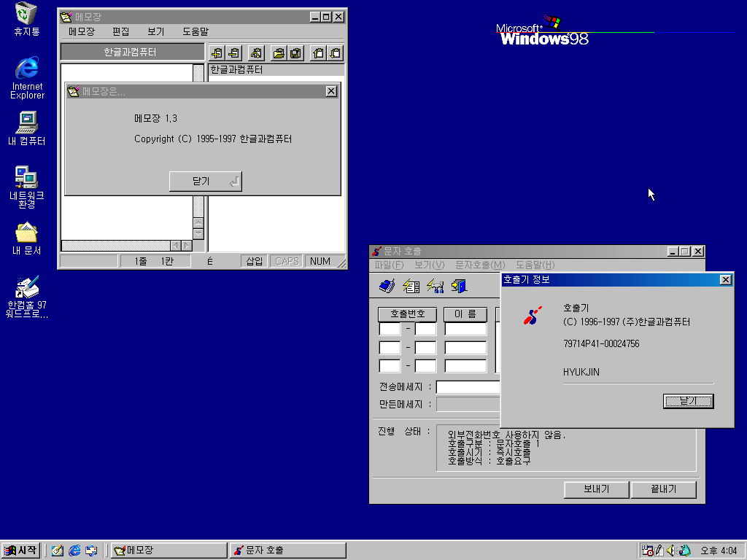Open the 메모장 menu in memo window
The image size is (747, 560).
tap(82, 31)
